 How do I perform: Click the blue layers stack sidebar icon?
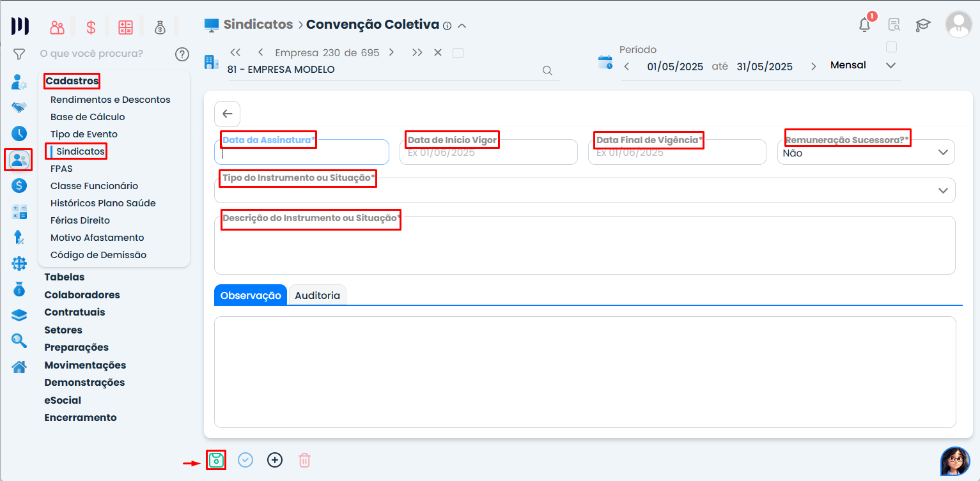click(19, 315)
